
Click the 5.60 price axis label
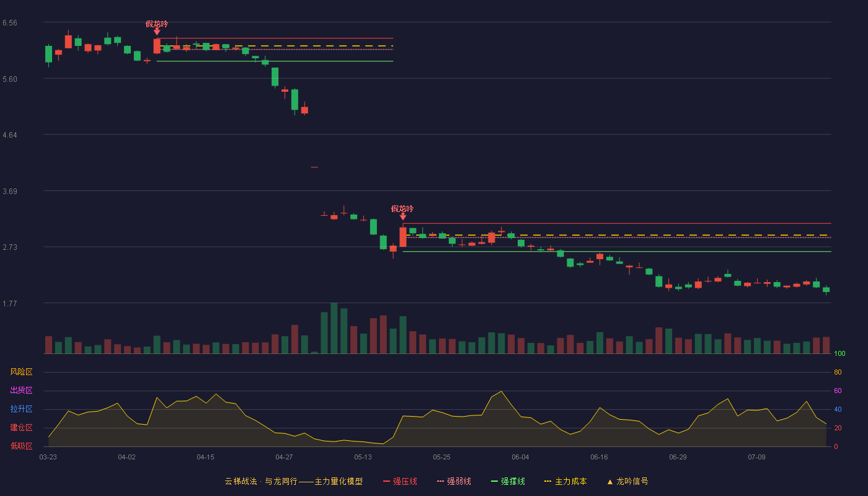pos(10,79)
